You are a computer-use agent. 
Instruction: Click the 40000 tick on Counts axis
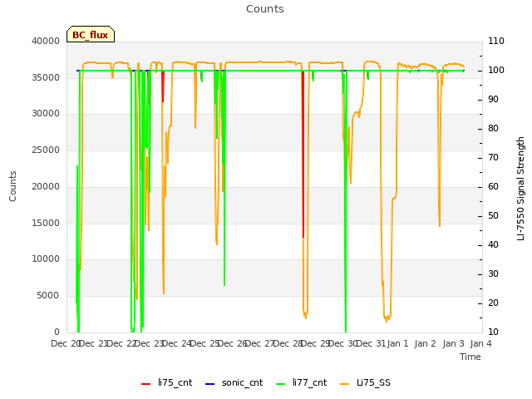pyautogui.click(x=46, y=41)
